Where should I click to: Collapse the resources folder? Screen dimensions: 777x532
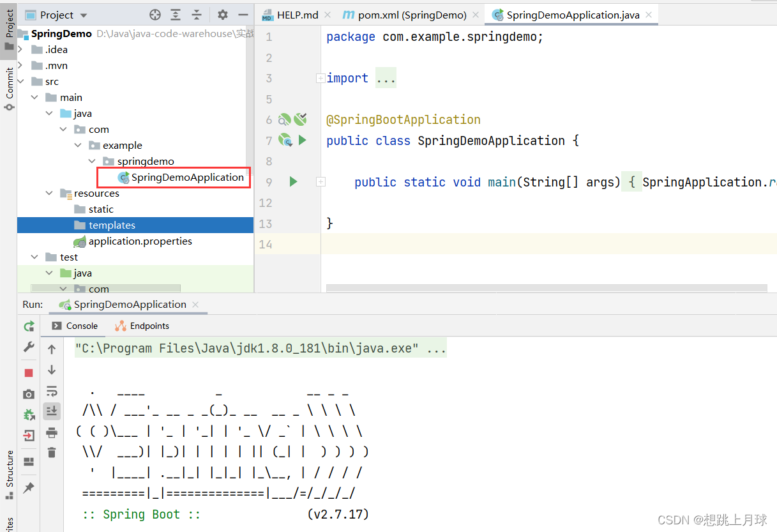(49, 193)
